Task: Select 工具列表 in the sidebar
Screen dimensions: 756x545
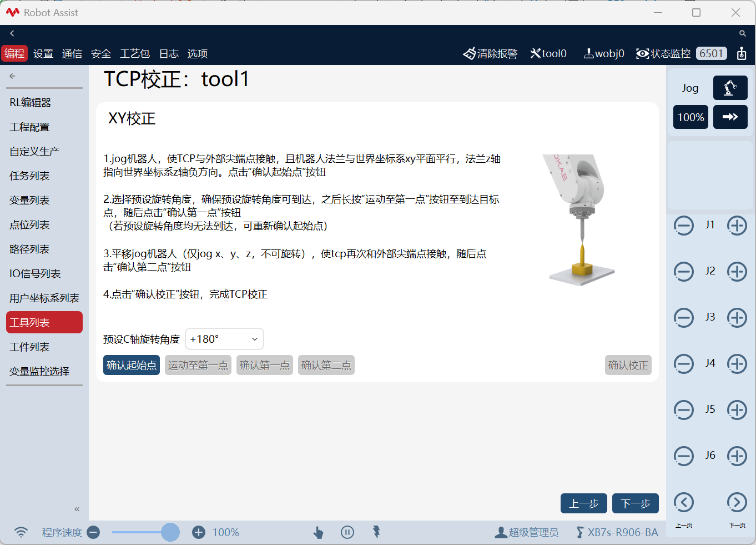Action: click(44, 322)
